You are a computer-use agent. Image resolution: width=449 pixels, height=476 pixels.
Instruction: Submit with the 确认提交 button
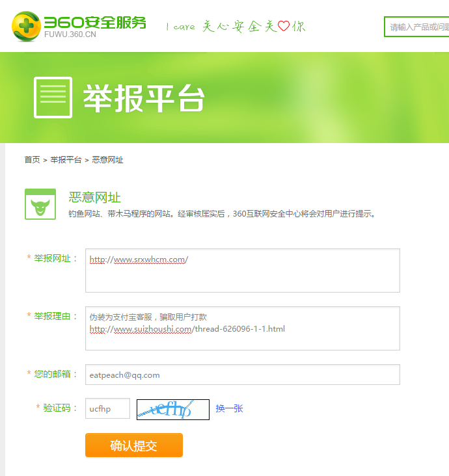(x=134, y=445)
